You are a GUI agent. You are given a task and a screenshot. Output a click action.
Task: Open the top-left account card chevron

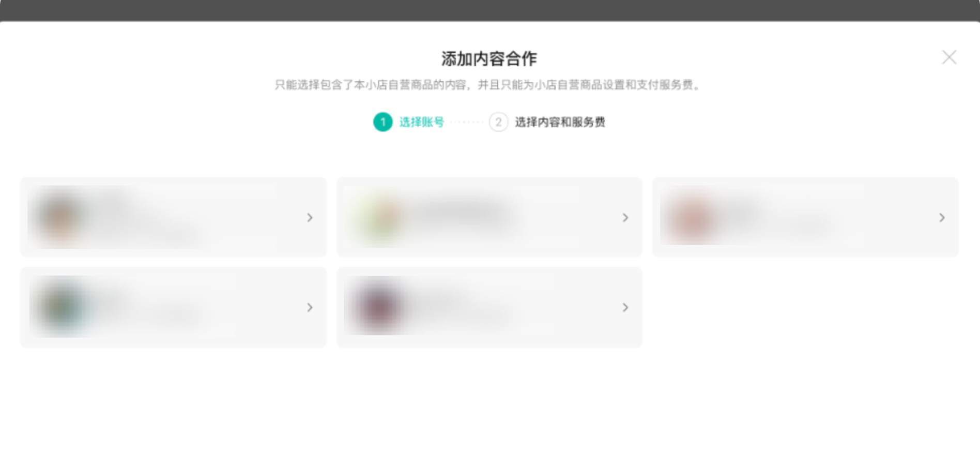pos(310,217)
